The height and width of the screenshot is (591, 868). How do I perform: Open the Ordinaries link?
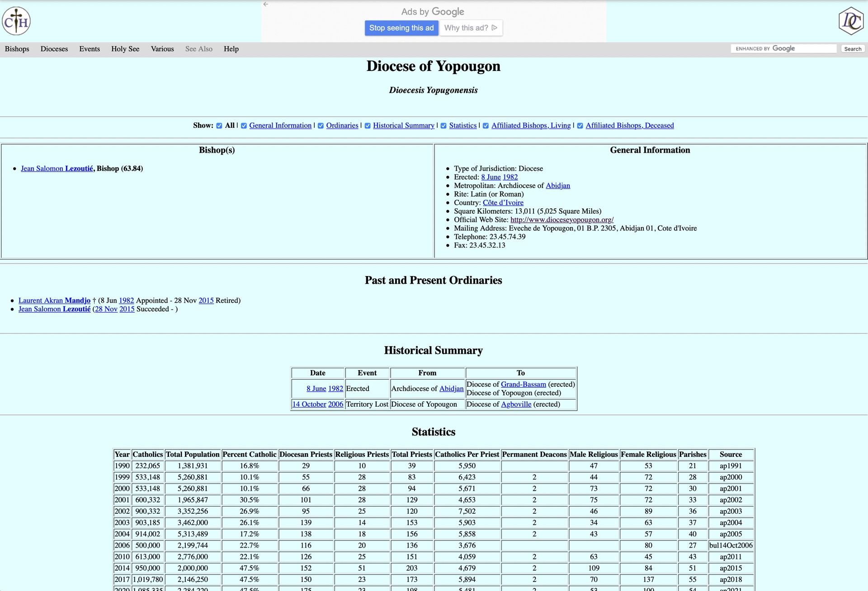(342, 126)
